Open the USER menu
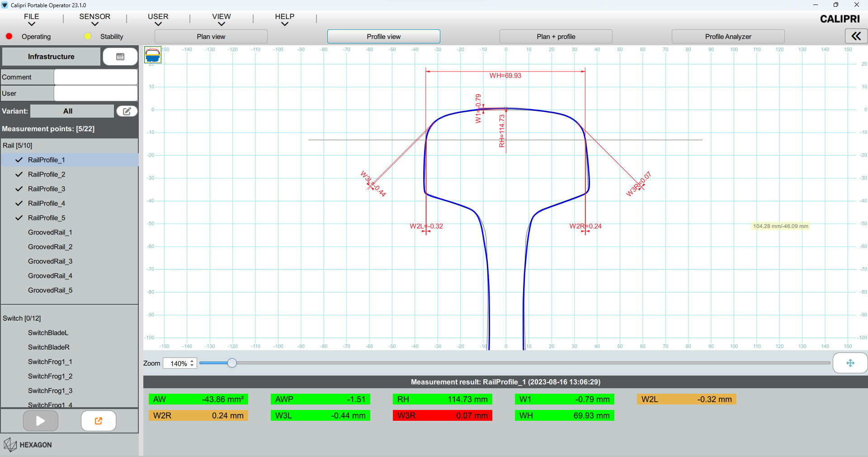The height and width of the screenshot is (457, 868). 158,16
